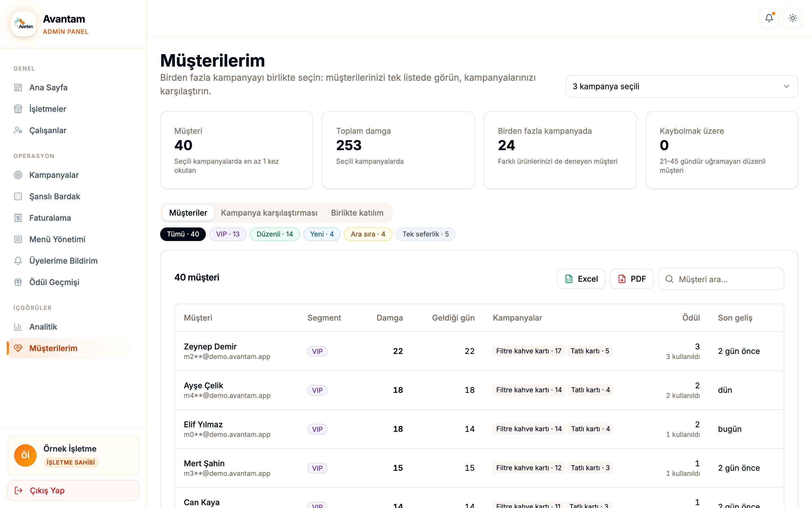Viewport: 812px width, 508px height.
Task: Click the search magnifier icon
Action: tap(669, 279)
